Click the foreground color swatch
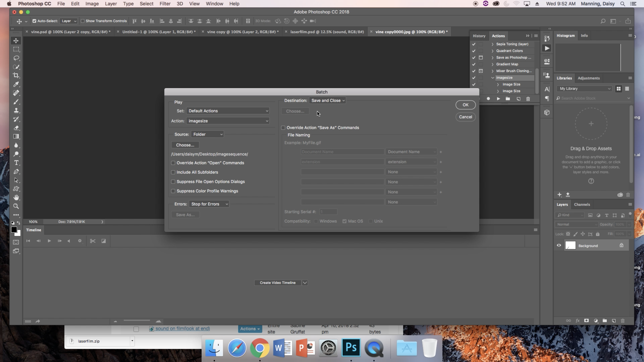This screenshot has width=644, height=362. coord(14,230)
